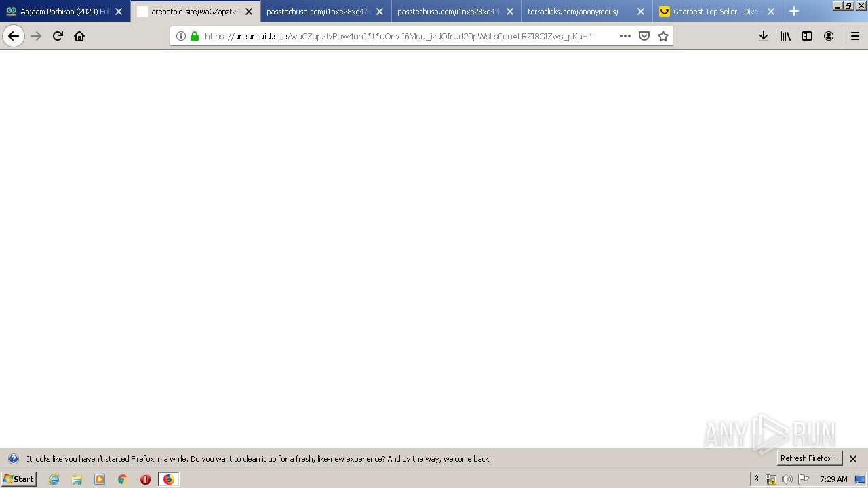The width and height of the screenshot is (868, 488).
Task: Launch Internet Explorer from taskbar
Action: (x=54, y=479)
